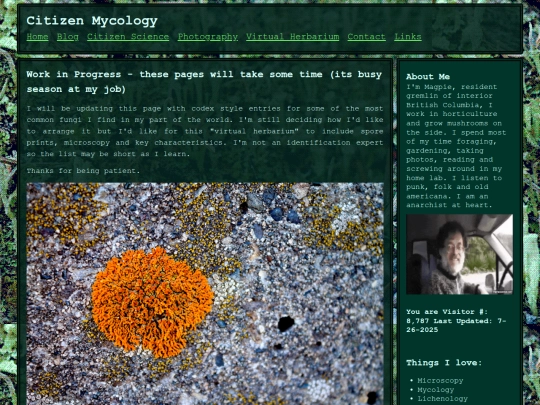Click the Work in Progress heading
Image resolution: width=540 pixels, height=405 pixels.
point(204,82)
